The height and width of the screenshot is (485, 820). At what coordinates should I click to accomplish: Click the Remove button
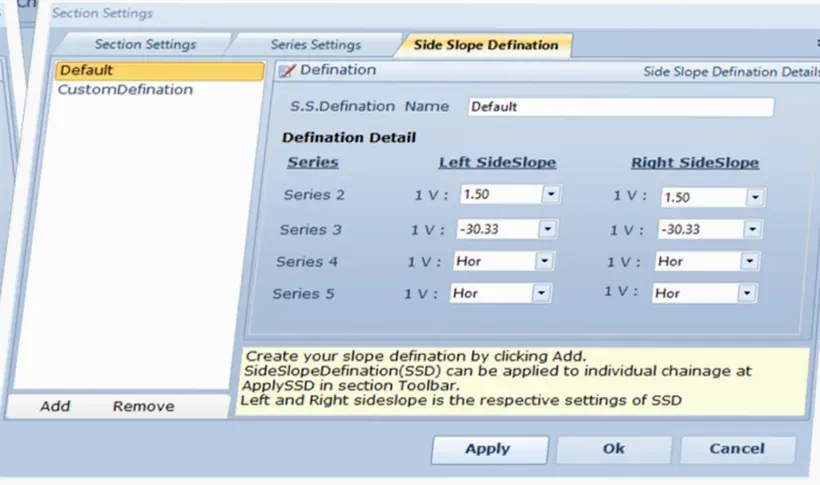(143, 406)
